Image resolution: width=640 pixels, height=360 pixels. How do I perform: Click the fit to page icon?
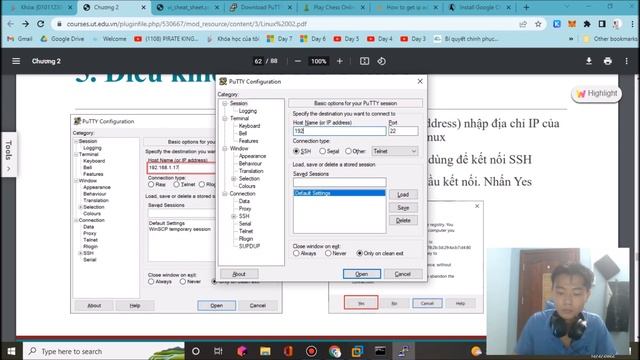pyautogui.click(x=364, y=61)
